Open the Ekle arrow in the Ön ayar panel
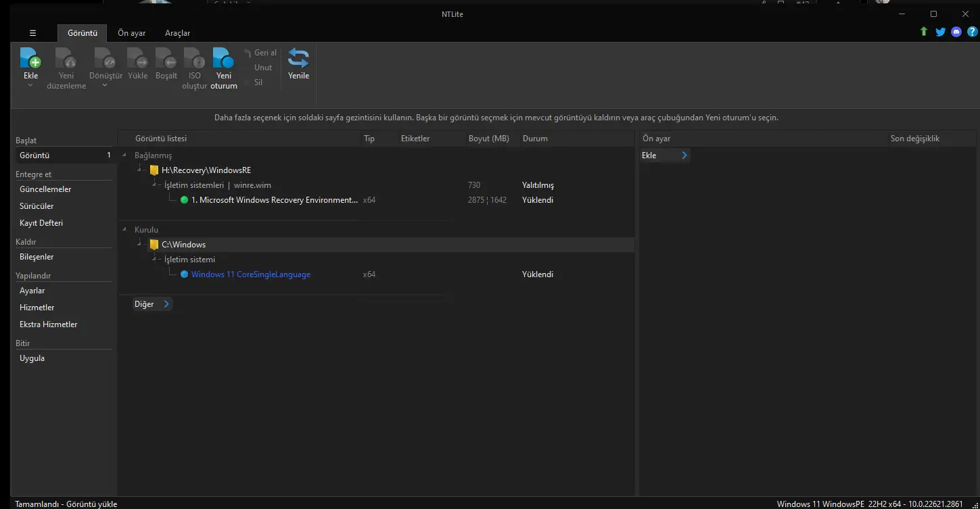 click(684, 155)
